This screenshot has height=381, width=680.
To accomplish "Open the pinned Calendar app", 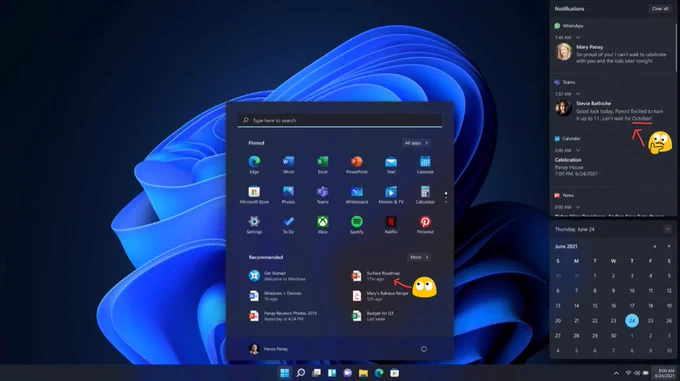I will [x=425, y=164].
